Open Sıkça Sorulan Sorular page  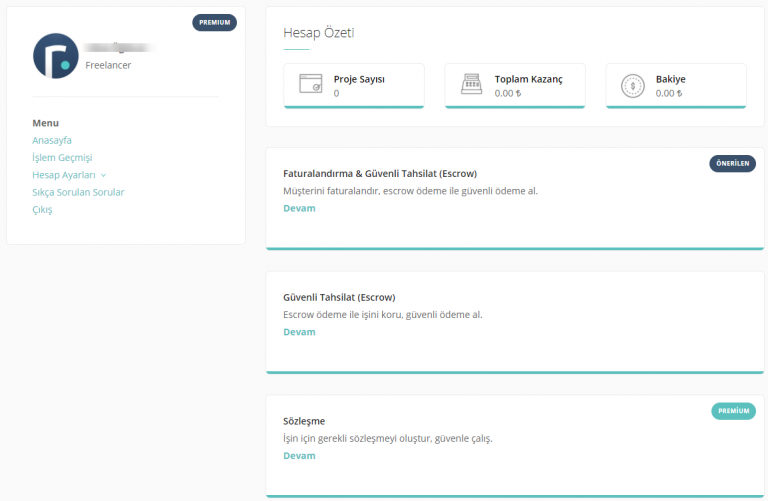point(78,192)
